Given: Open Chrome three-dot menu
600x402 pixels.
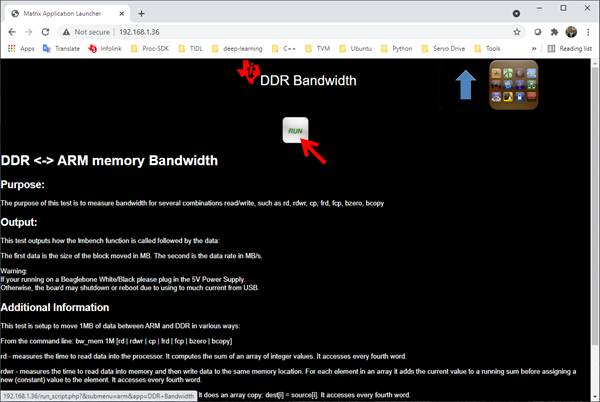Looking at the screenshot, I should tap(588, 31).
